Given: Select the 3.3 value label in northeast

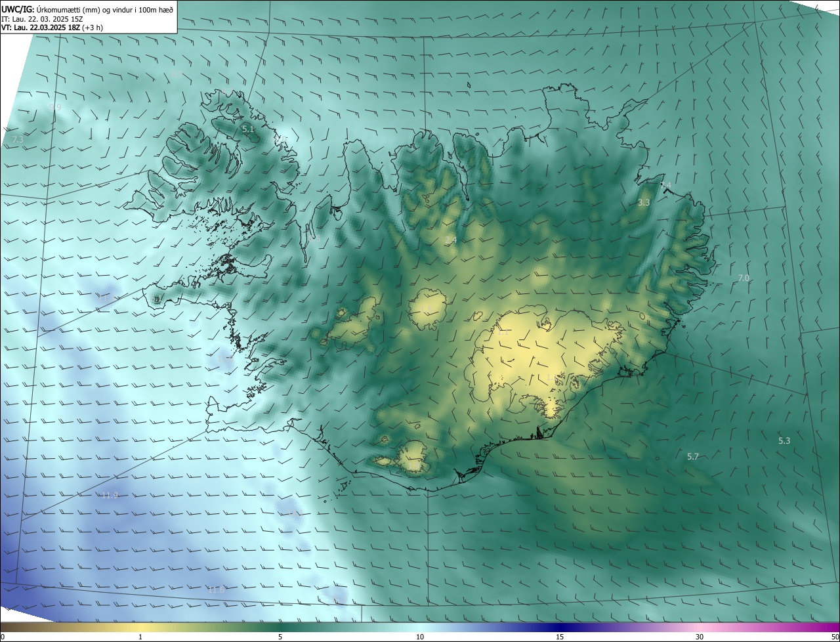Looking at the screenshot, I should click(644, 203).
